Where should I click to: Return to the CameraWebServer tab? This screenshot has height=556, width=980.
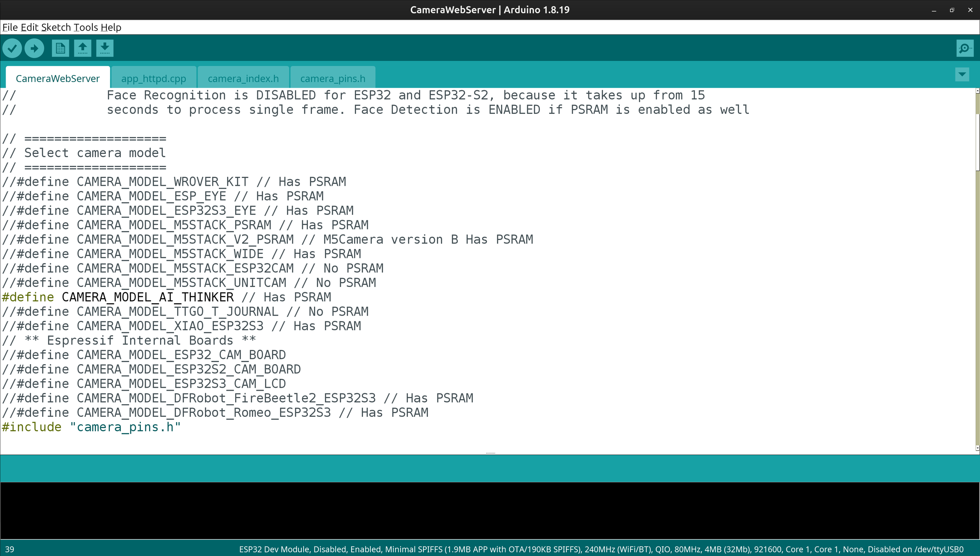[58, 78]
